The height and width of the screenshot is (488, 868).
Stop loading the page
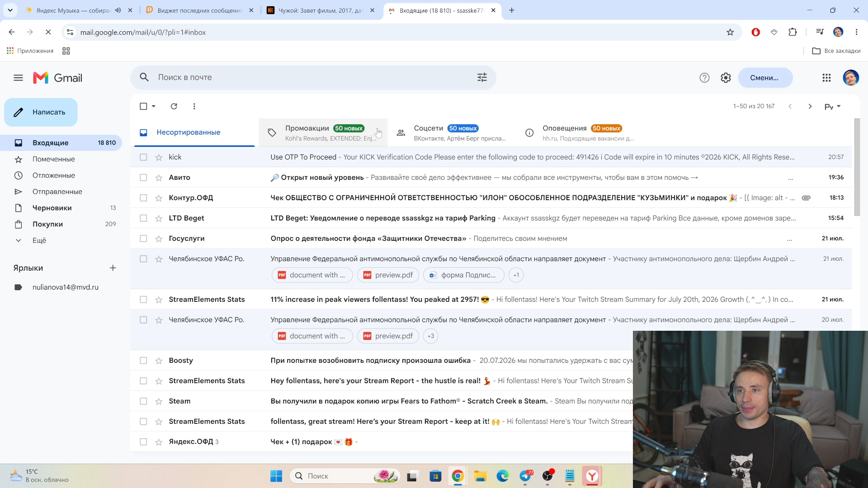pos(48,32)
